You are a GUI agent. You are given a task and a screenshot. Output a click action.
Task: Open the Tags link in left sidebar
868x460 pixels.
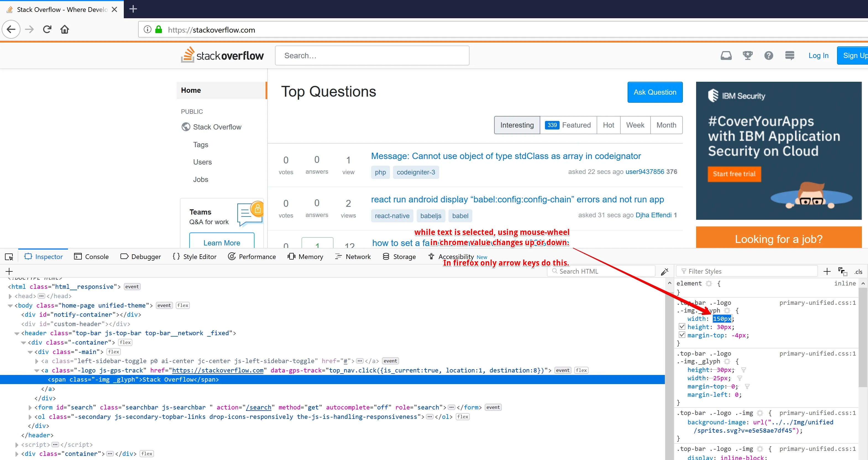[201, 144]
